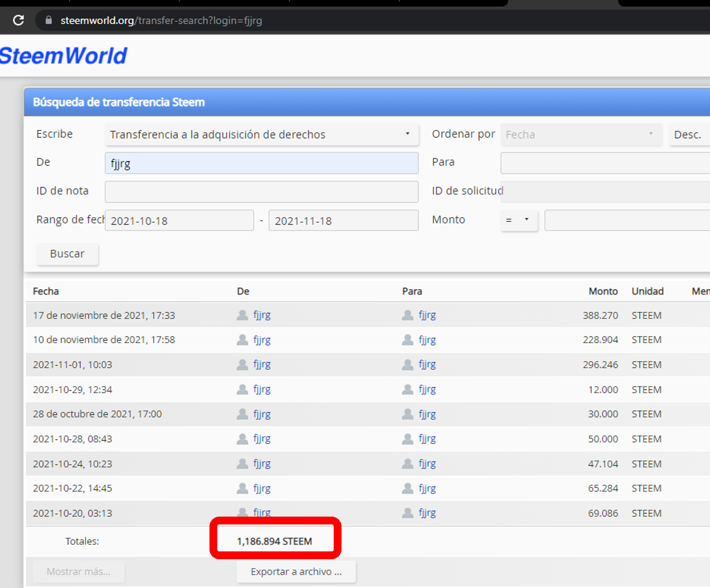Click the ID de nota input field
Screen dimensions: 710x588
(262, 192)
